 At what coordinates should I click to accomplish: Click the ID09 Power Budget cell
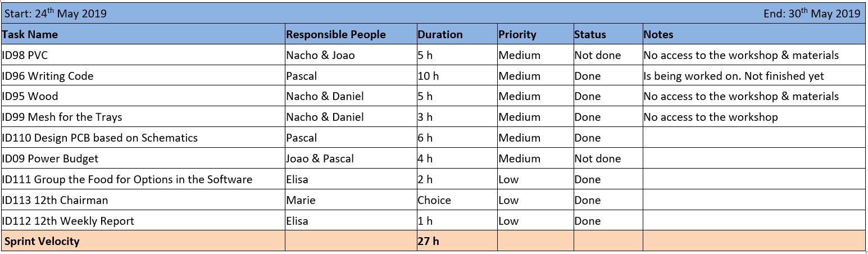143,158
